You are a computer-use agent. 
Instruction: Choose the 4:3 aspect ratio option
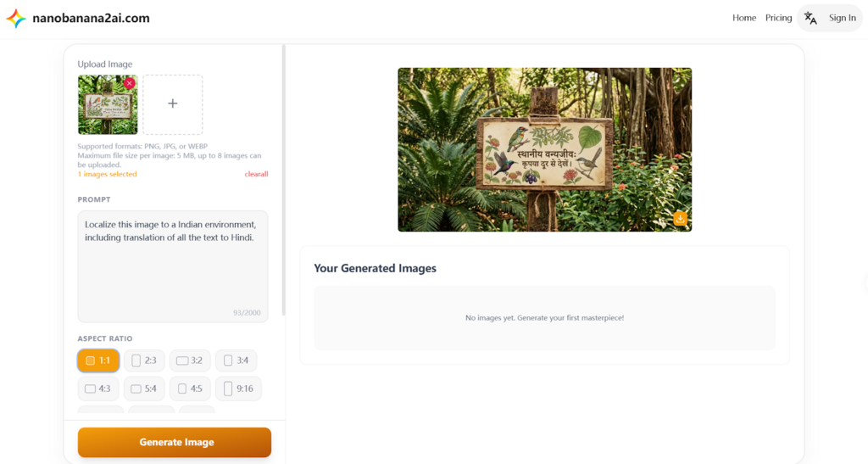coord(98,389)
